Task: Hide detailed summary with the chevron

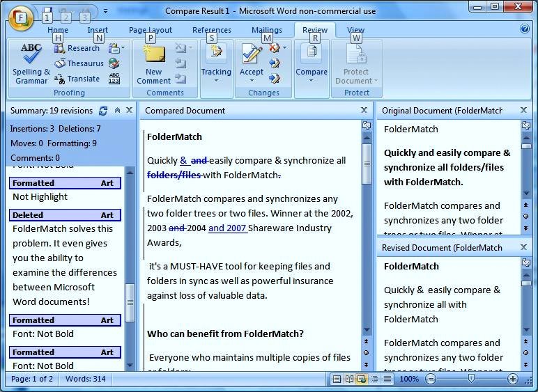Action: 117,110
